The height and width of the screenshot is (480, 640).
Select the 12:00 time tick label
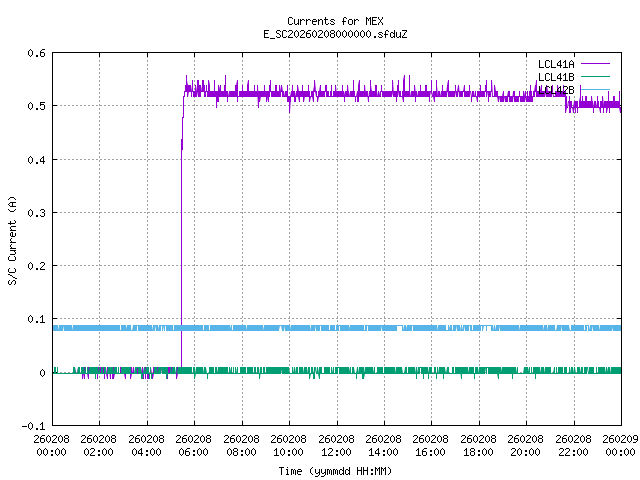click(335, 445)
